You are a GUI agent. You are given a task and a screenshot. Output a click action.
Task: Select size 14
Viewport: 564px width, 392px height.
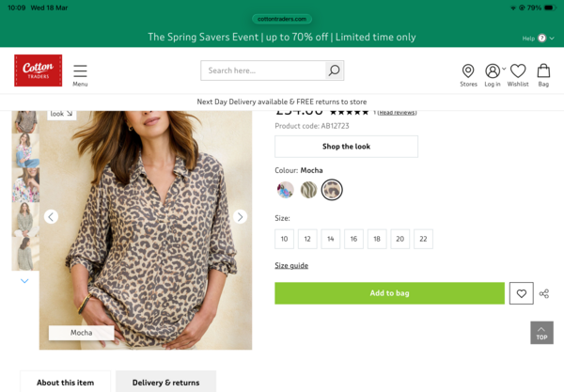point(331,239)
